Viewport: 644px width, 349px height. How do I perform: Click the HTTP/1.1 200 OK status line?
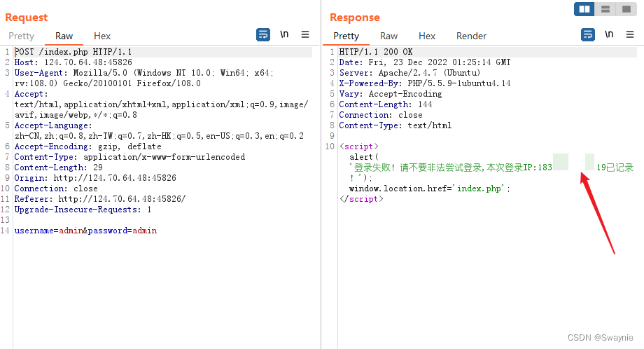[376, 52]
